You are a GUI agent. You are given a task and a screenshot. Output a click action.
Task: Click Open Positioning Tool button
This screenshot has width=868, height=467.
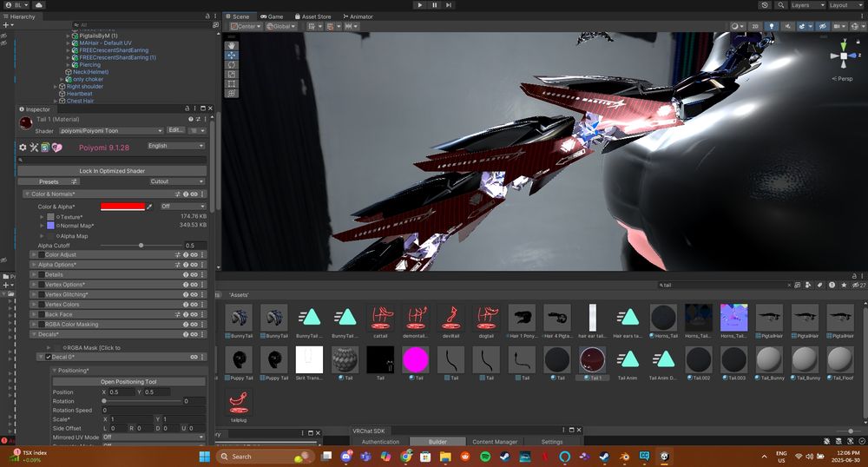(128, 382)
